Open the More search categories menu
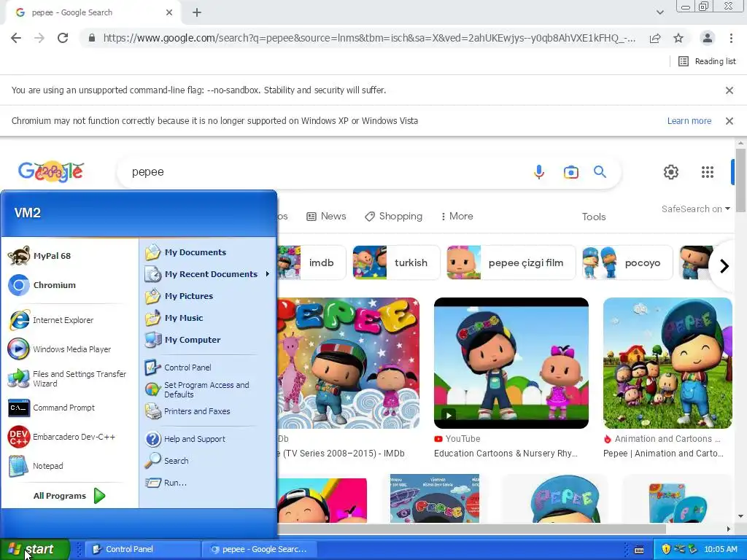The height and width of the screenshot is (560, 747). click(x=457, y=216)
